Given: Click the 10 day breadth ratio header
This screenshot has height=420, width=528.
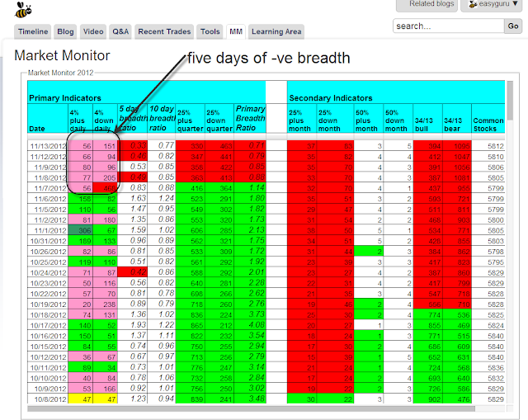Looking at the screenshot, I should pyautogui.click(x=162, y=119).
